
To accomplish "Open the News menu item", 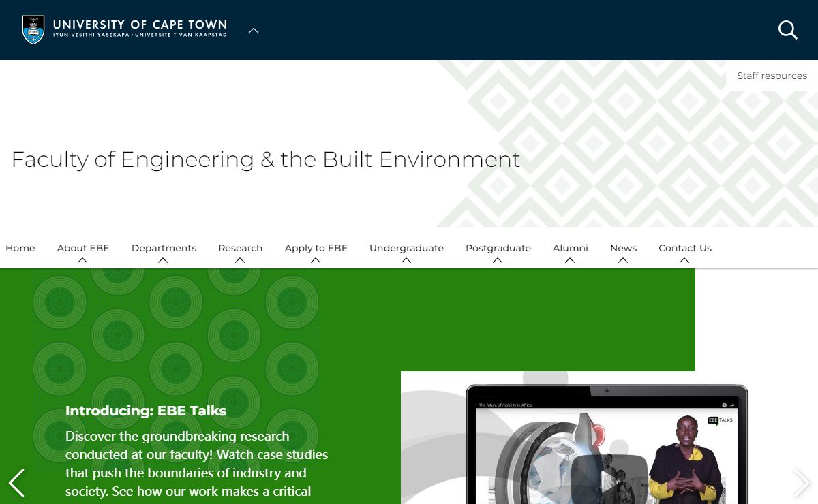I will (623, 248).
